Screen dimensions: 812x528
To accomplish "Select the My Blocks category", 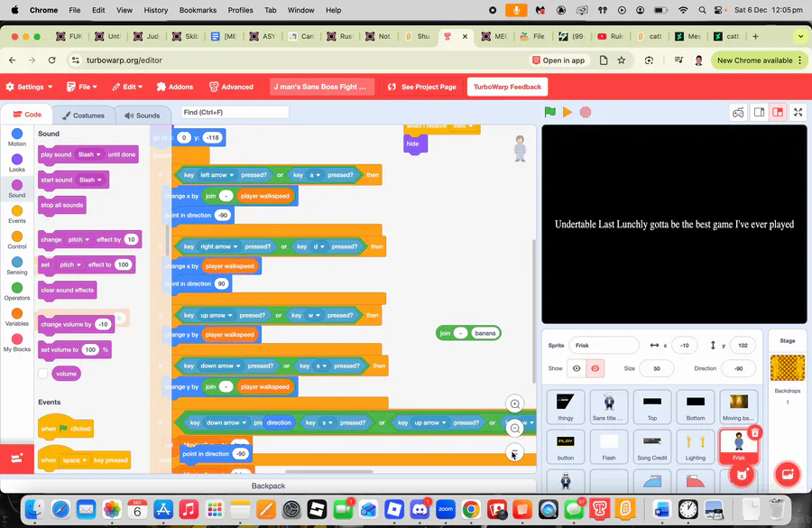I will (17, 342).
